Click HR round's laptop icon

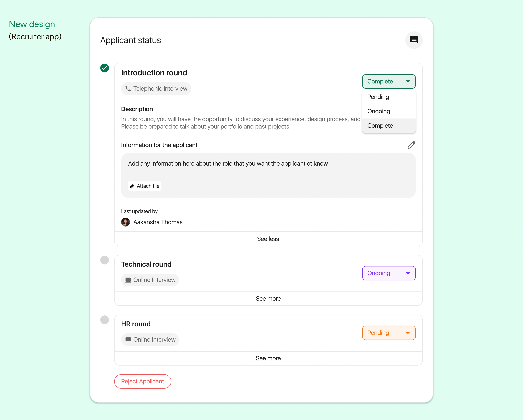[128, 340]
